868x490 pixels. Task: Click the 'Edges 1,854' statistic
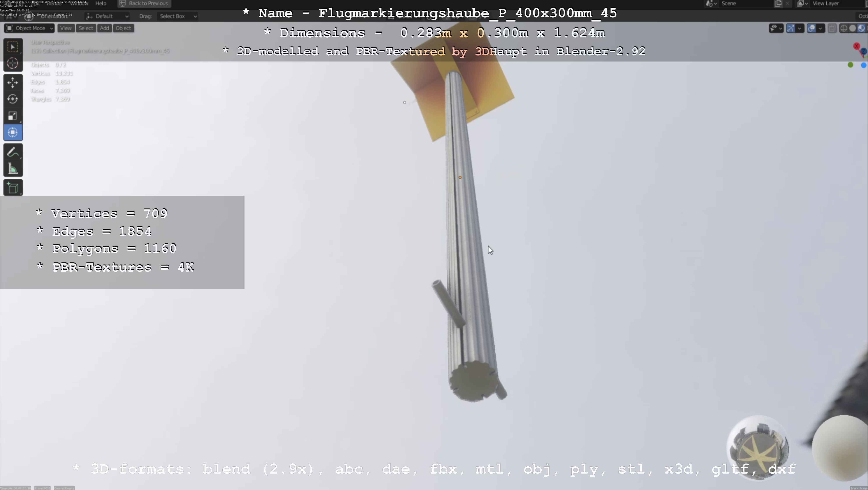pyautogui.click(x=51, y=82)
